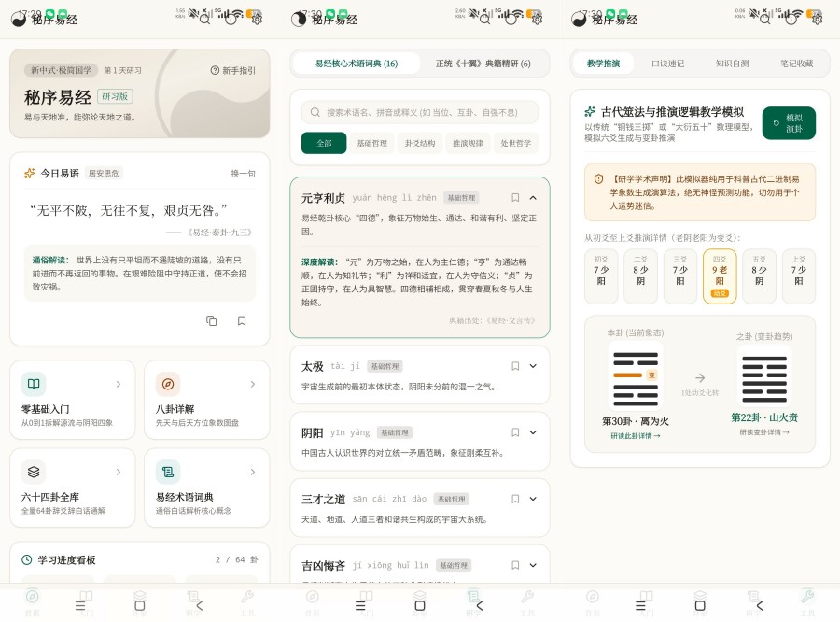This screenshot has width=840, height=622.
Task: Tap the warning icon in the 研学学术声明 notice
Action: point(598,179)
